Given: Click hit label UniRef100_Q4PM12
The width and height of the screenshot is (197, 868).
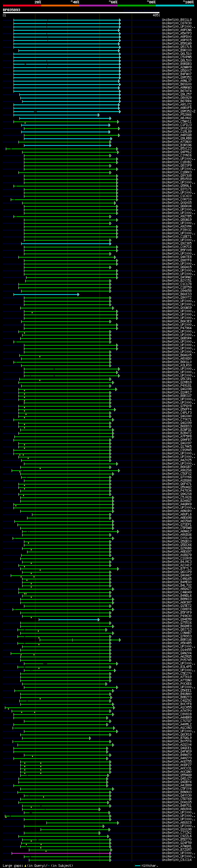Looking at the screenshot, I should pos(177,152).
